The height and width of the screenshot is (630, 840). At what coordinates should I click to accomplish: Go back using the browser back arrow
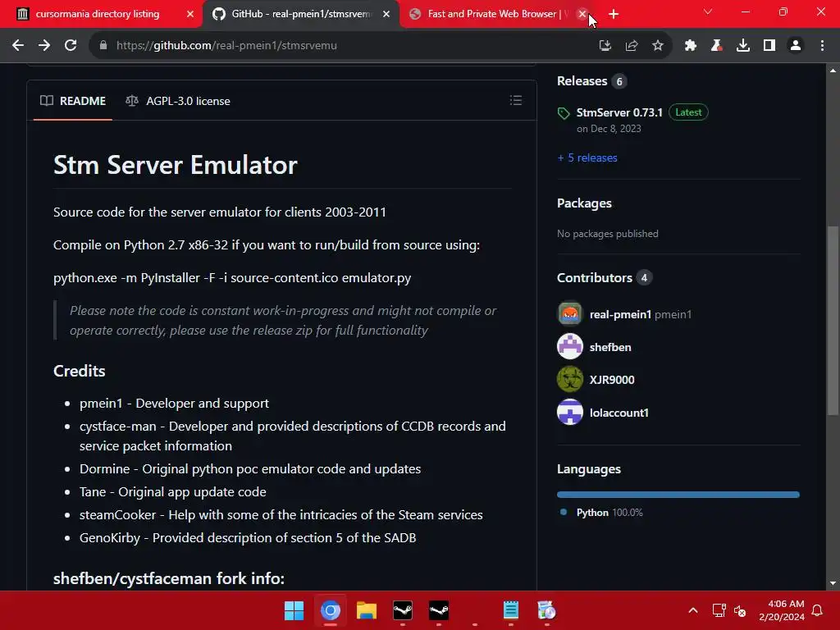pos(18,46)
